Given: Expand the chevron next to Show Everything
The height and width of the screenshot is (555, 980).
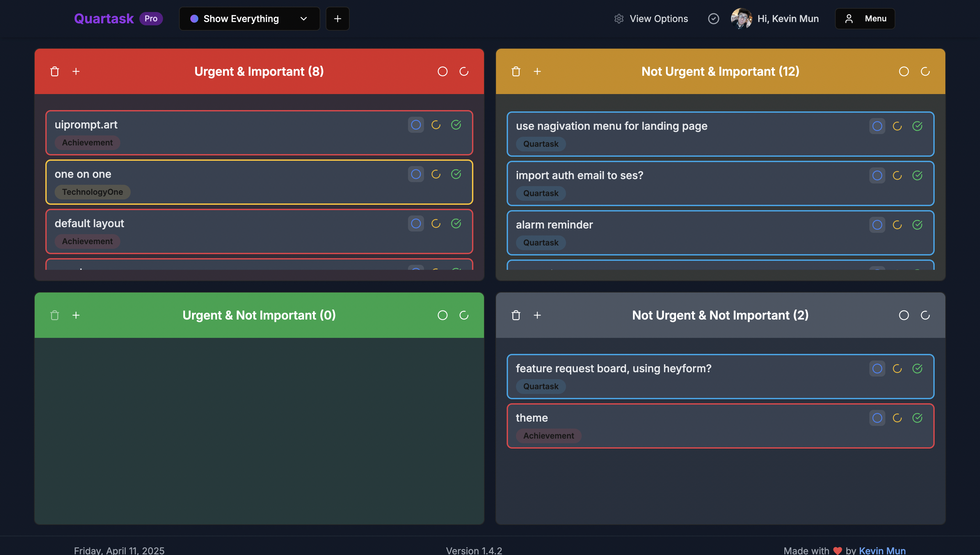Looking at the screenshot, I should 303,18.
